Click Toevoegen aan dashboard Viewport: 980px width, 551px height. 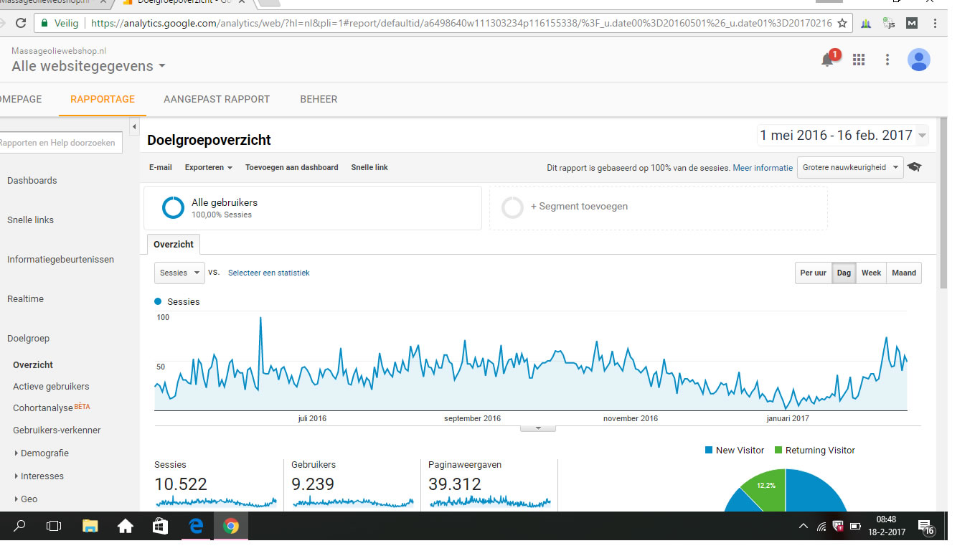point(291,167)
